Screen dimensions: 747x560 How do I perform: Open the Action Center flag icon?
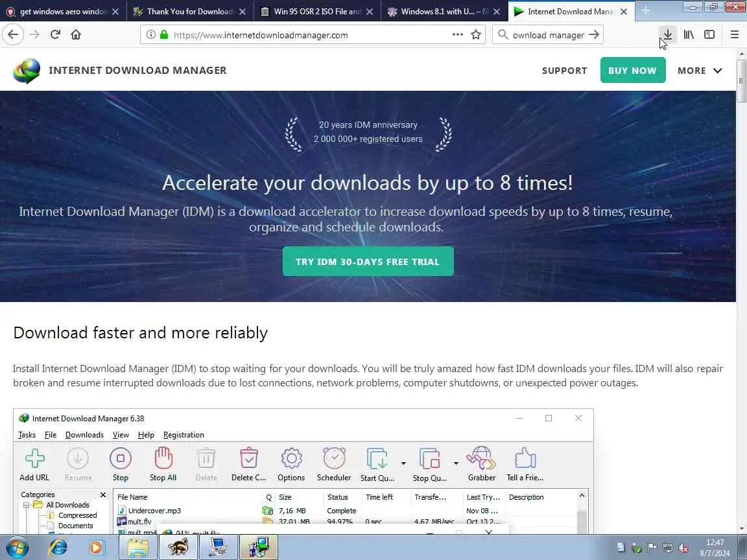(652, 548)
